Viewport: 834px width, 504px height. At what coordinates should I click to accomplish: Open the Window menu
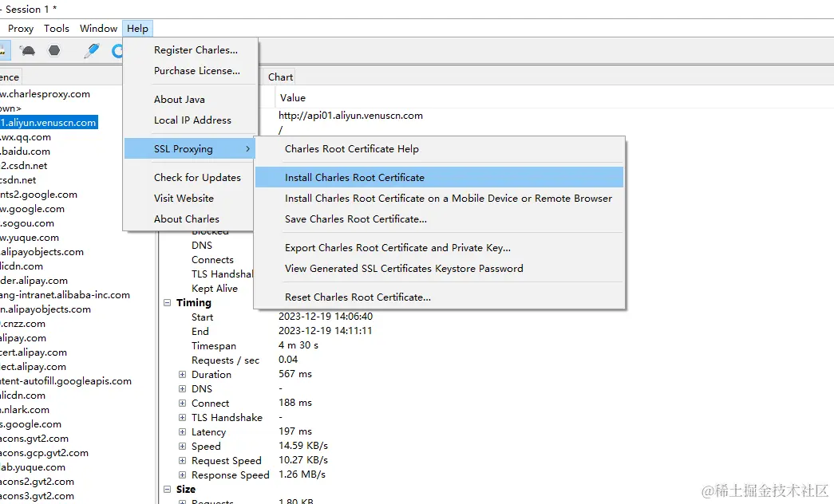point(98,28)
